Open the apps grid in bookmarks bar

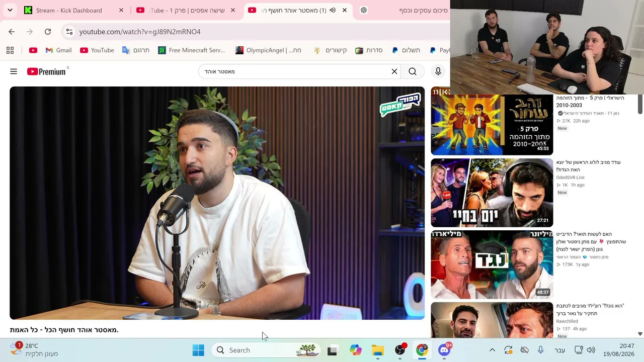[x=10, y=50]
